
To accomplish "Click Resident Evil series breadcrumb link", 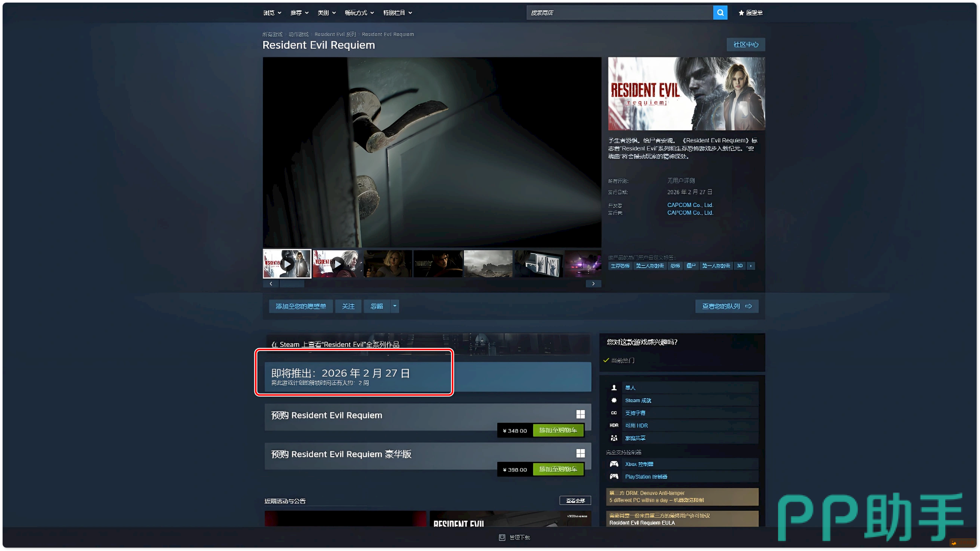I will (335, 34).
